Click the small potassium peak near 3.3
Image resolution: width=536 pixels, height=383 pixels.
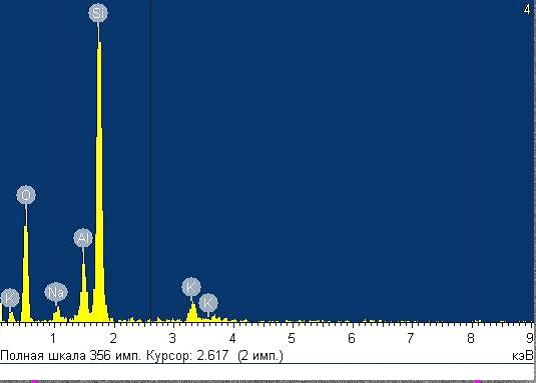(192, 313)
